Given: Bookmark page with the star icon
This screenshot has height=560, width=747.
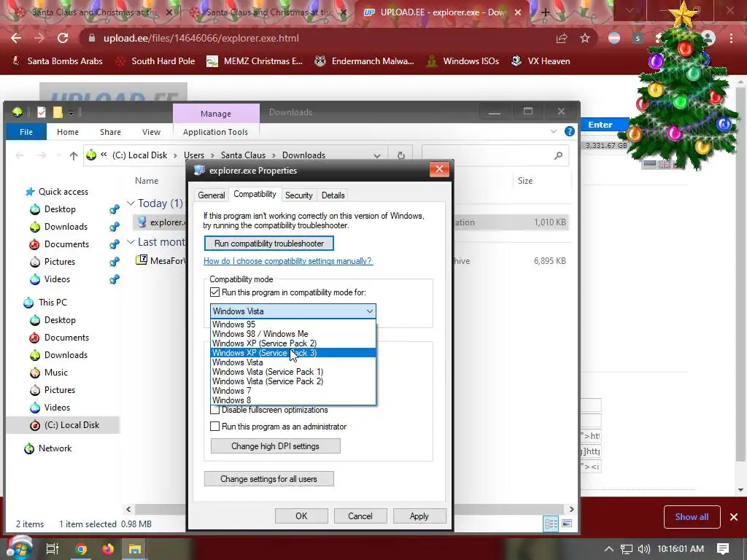Looking at the screenshot, I should (585, 38).
